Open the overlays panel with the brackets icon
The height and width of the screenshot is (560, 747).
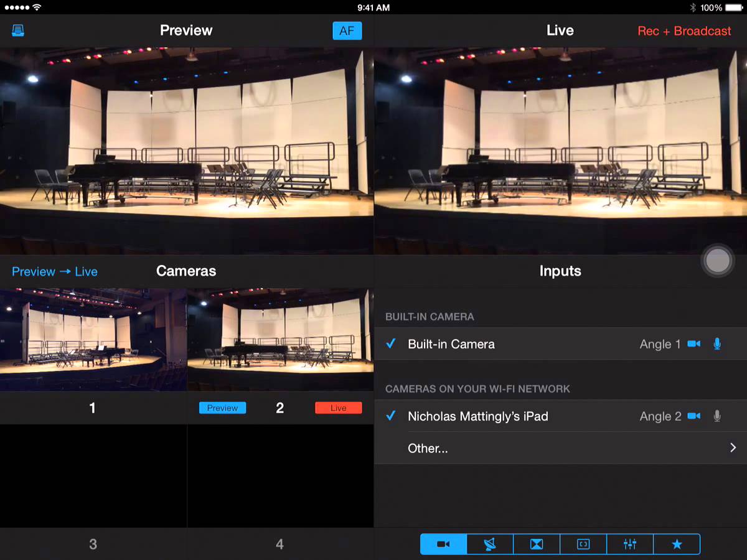pos(583,544)
